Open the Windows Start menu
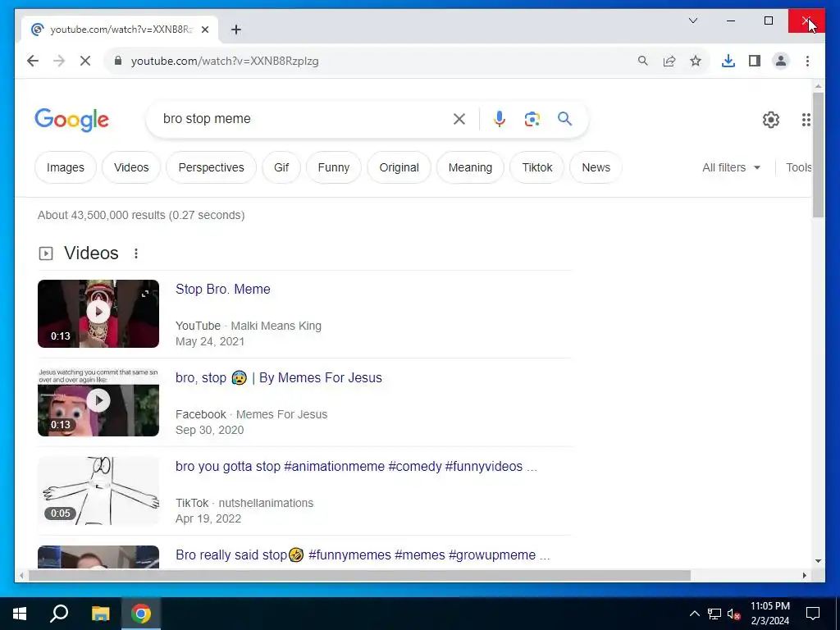The image size is (840, 630). [20, 614]
